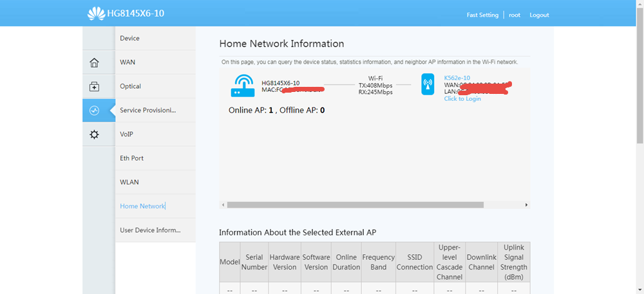Screen dimensions: 644x294
Task: Click the Model column header
Action: pyautogui.click(x=230, y=262)
